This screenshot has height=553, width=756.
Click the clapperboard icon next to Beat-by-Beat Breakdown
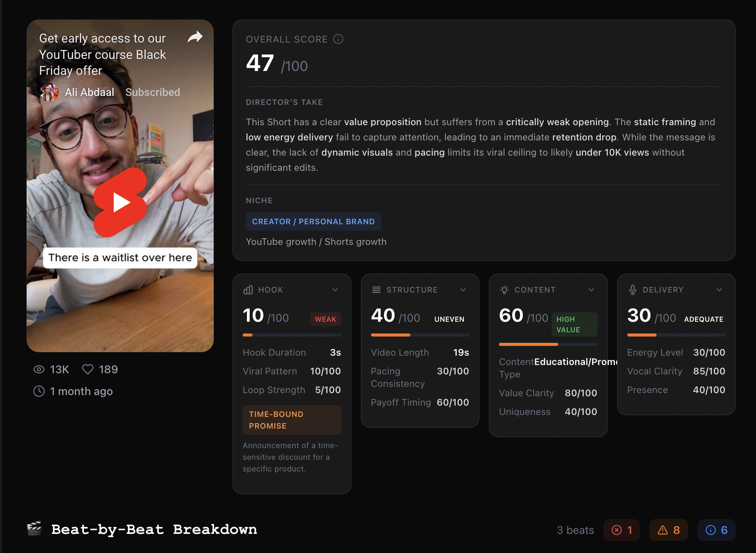pos(34,530)
